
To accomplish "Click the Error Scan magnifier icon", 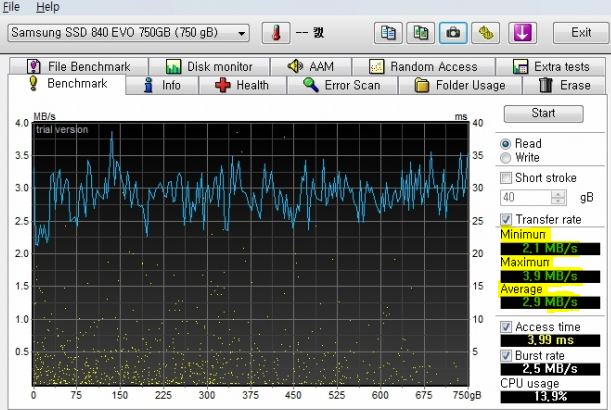I will tap(311, 85).
